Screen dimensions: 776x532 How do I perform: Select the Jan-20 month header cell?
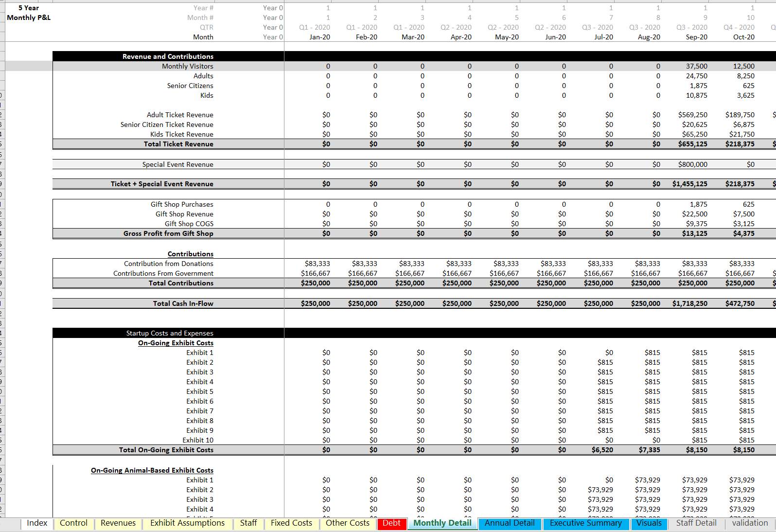coord(320,37)
